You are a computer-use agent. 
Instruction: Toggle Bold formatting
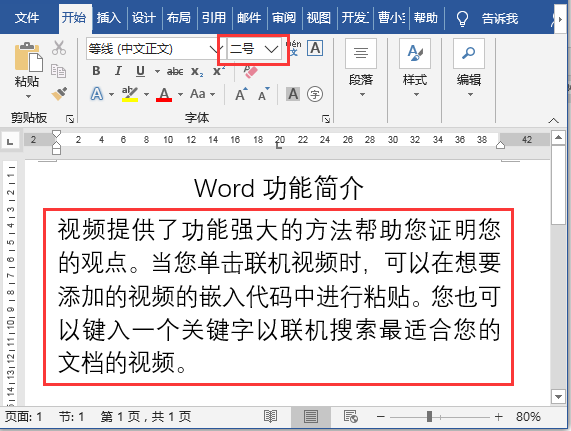click(x=96, y=71)
